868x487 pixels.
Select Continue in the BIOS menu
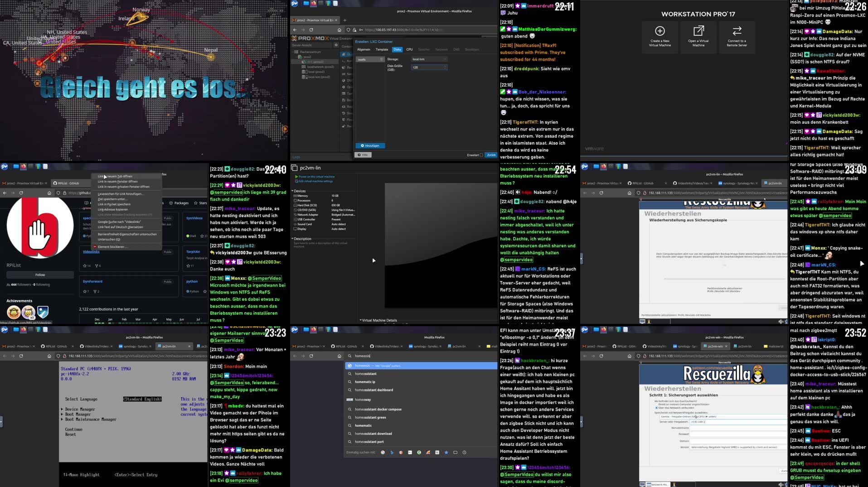(73, 429)
